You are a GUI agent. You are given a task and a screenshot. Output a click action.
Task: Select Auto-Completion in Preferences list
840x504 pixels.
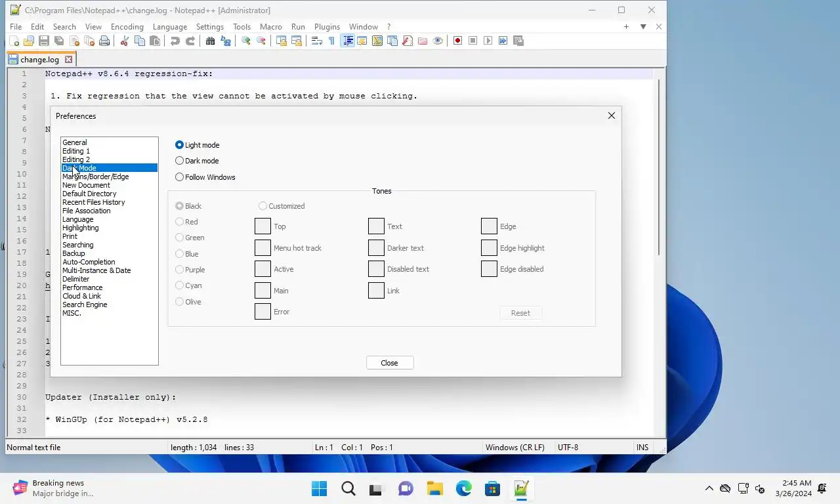click(110, 262)
